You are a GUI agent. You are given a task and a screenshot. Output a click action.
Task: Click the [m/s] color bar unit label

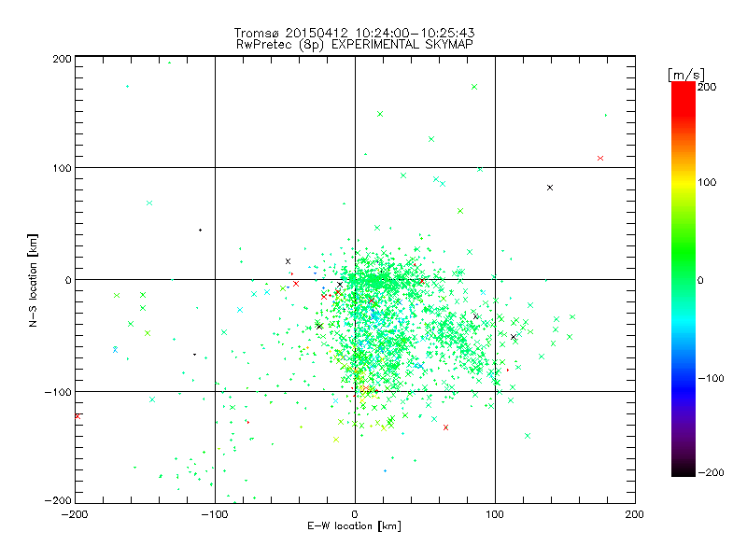pyautogui.click(x=686, y=75)
